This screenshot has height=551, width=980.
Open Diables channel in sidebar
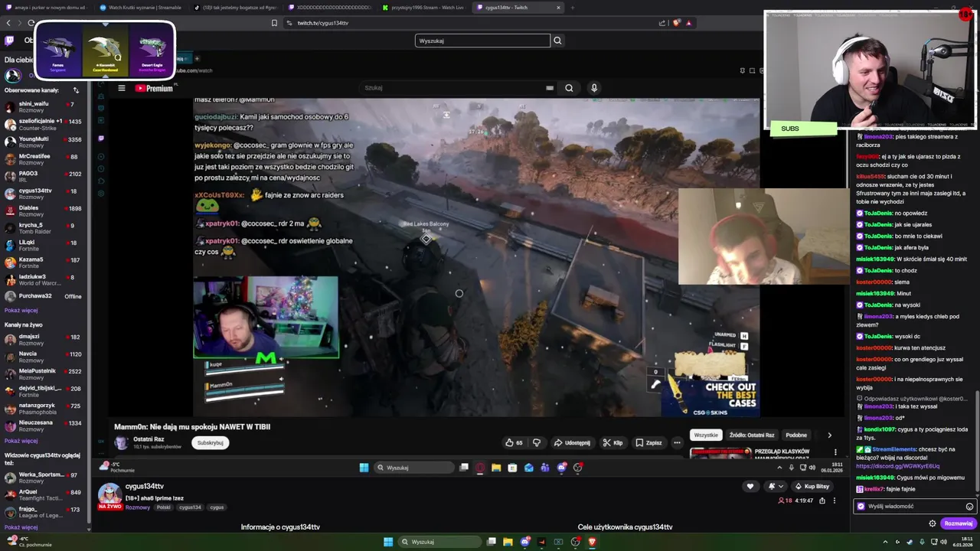[44, 210]
